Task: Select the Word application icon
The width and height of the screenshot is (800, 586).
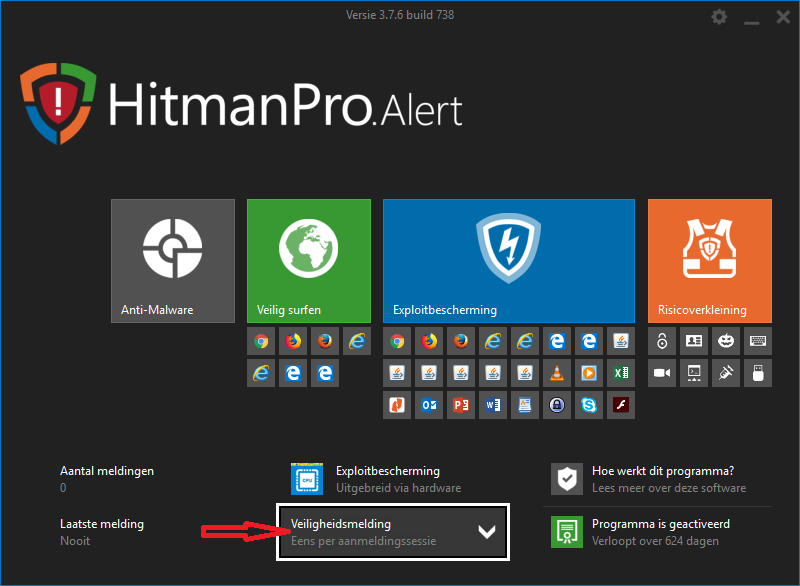Action: coord(493,405)
